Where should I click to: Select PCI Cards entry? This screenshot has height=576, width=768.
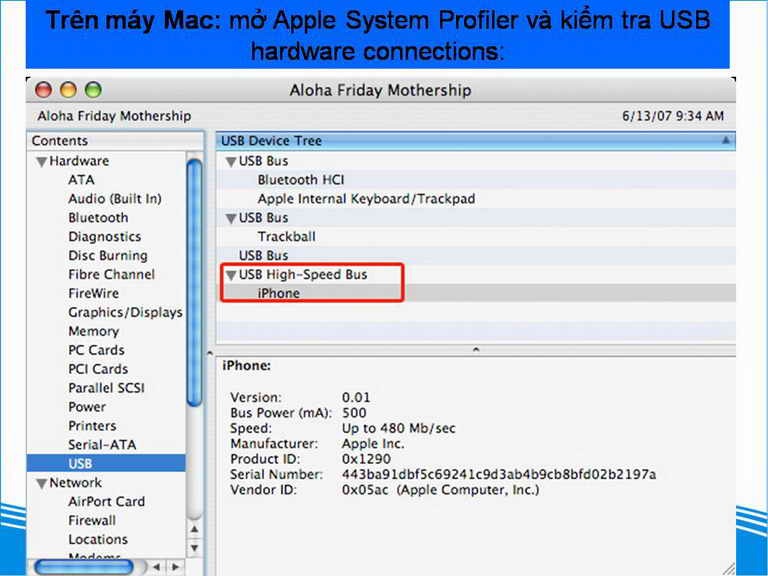(x=98, y=369)
